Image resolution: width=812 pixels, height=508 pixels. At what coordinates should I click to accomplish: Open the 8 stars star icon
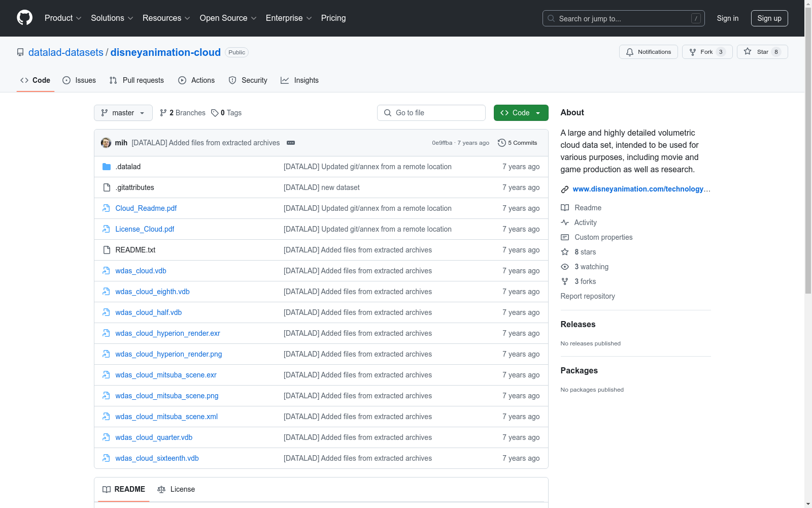(565, 252)
